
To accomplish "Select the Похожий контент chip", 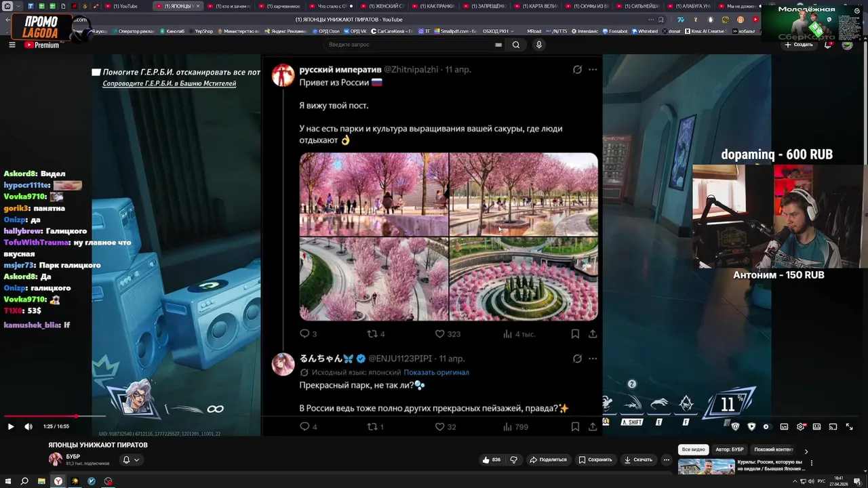I will [774, 449].
